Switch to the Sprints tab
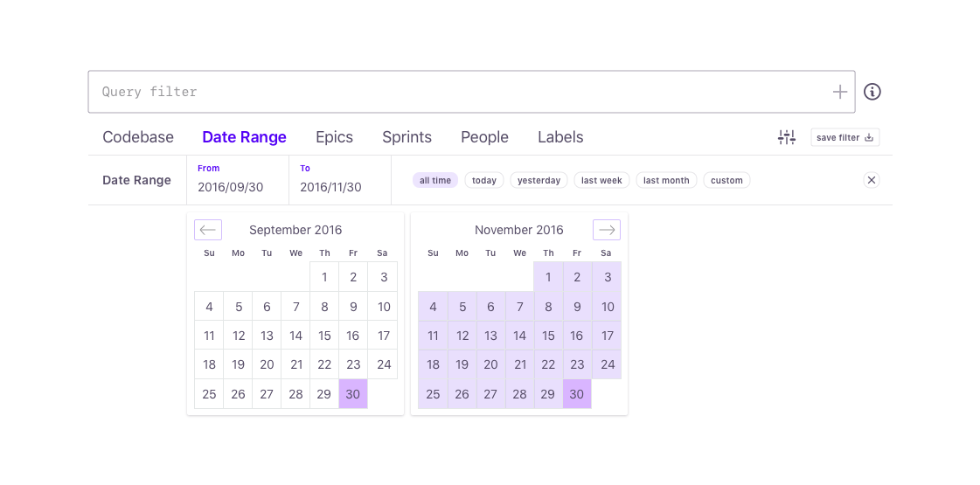980x485 pixels. coord(407,137)
